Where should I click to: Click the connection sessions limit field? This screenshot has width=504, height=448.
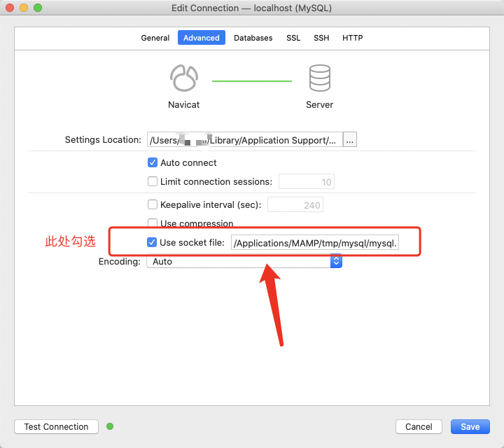pyautogui.click(x=307, y=181)
